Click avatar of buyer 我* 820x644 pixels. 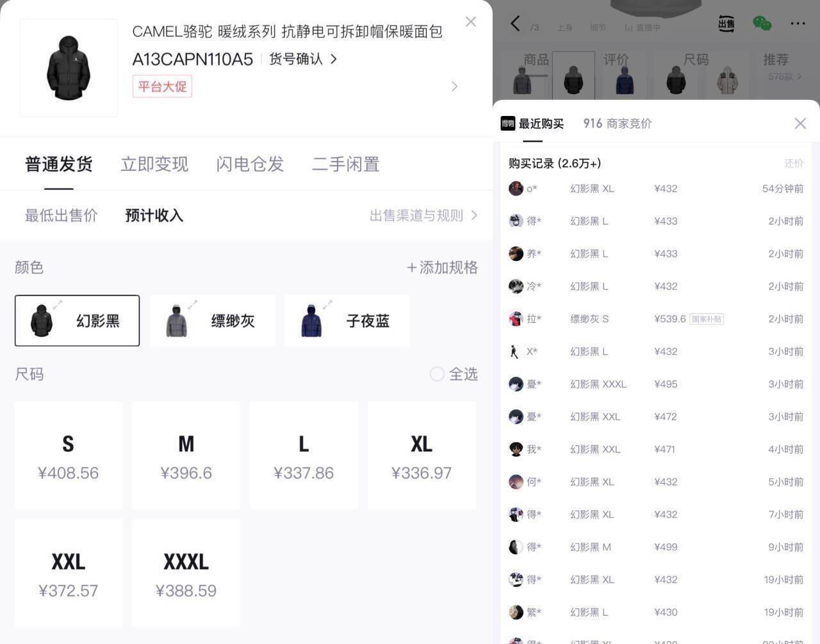point(516,449)
